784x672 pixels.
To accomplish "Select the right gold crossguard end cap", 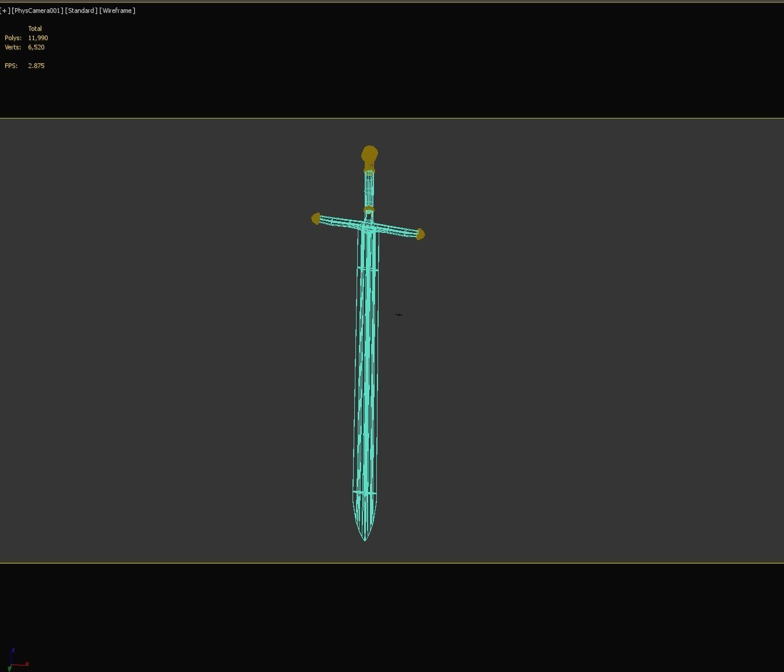I will [420, 234].
